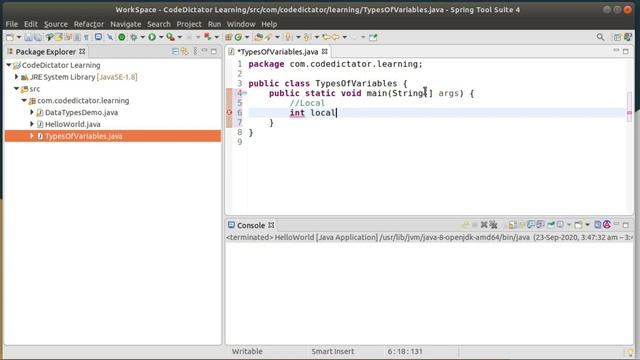Open the Search menu

click(x=159, y=24)
